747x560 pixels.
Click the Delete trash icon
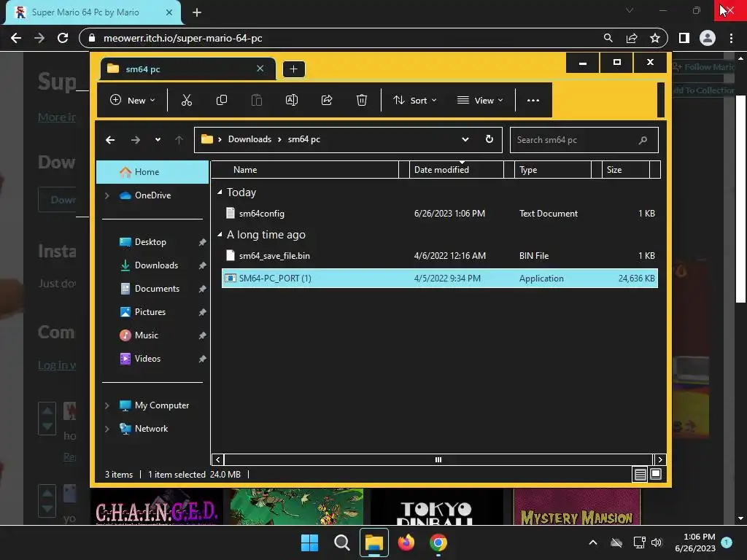pos(362,100)
